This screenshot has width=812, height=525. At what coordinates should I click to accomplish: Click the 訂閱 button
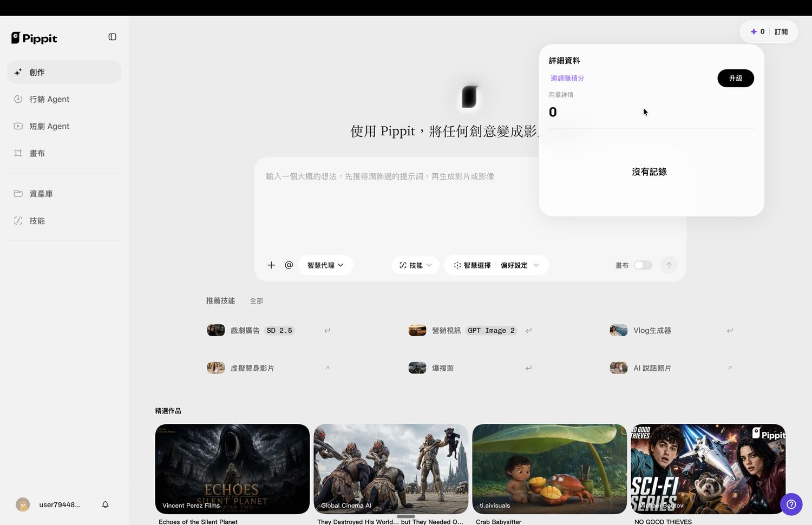click(x=781, y=32)
